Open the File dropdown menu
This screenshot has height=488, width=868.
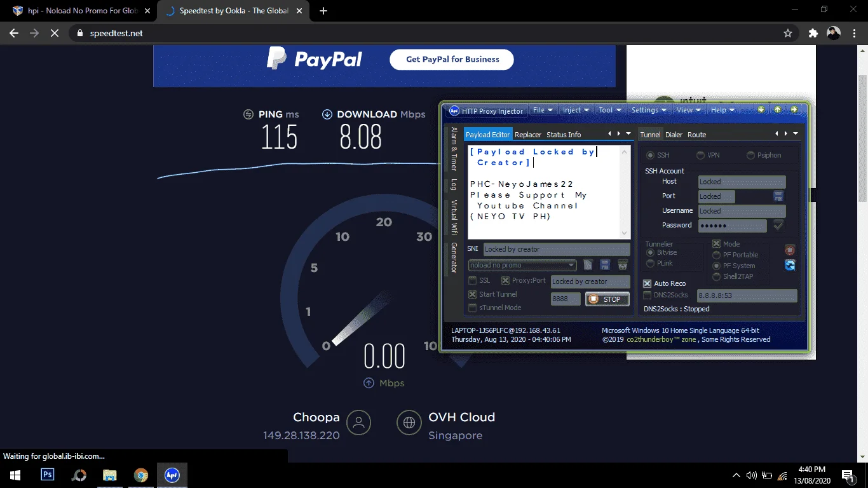tap(543, 110)
